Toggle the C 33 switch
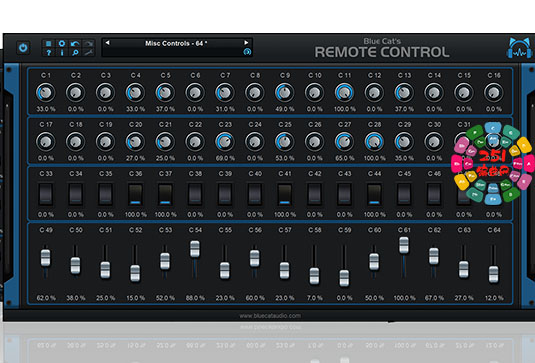Screen dimensions: 535x363 coord(46,194)
